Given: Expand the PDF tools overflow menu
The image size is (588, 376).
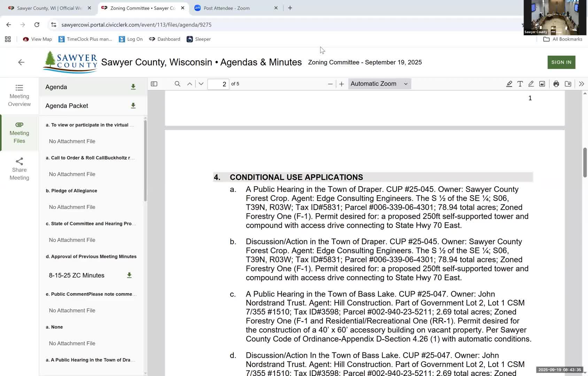Looking at the screenshot, I should click(581, 84).
